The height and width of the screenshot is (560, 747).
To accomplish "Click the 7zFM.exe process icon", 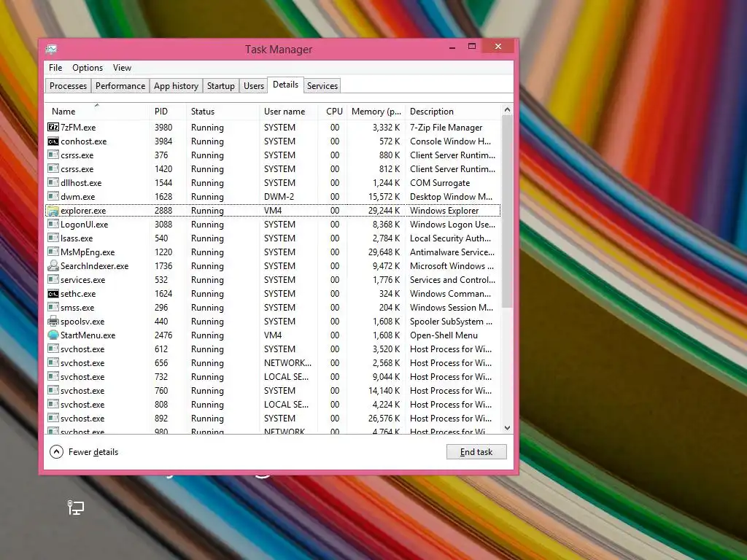I will coord(53,127).
